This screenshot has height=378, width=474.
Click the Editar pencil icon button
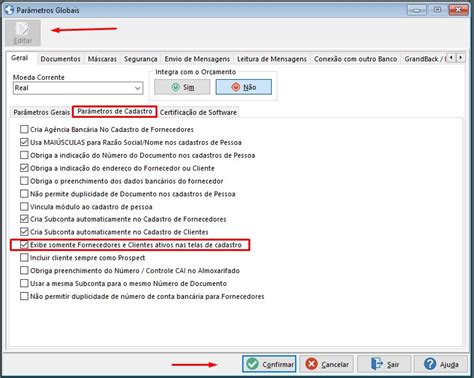click(23, 33)
